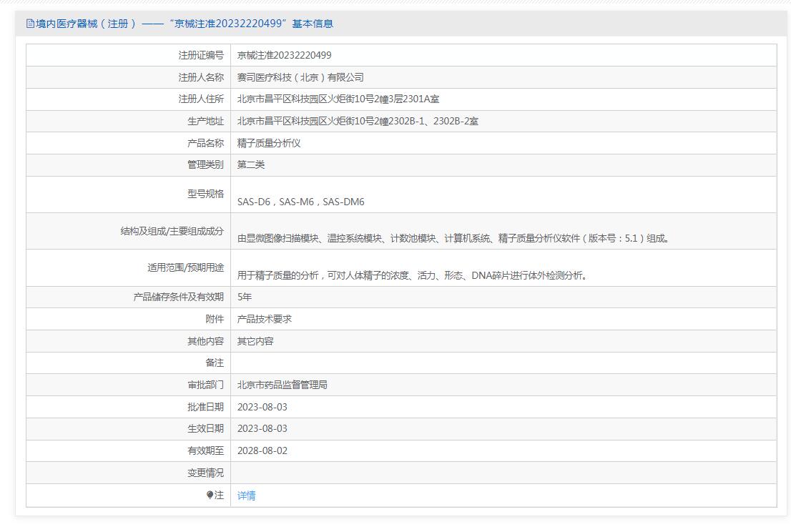Click the bulb icon next to 注

(x=210, y=496)
